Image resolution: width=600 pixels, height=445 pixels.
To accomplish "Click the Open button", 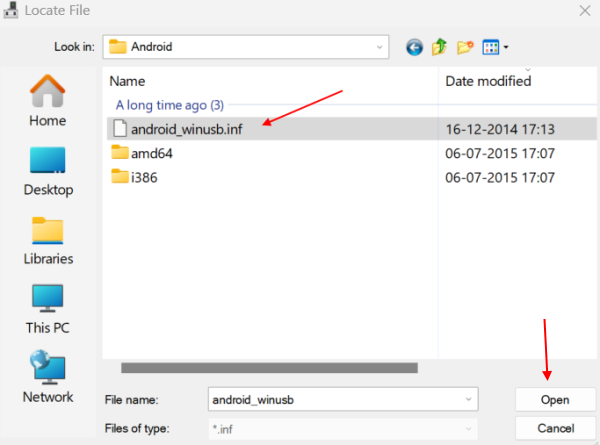I will (555, 400).
